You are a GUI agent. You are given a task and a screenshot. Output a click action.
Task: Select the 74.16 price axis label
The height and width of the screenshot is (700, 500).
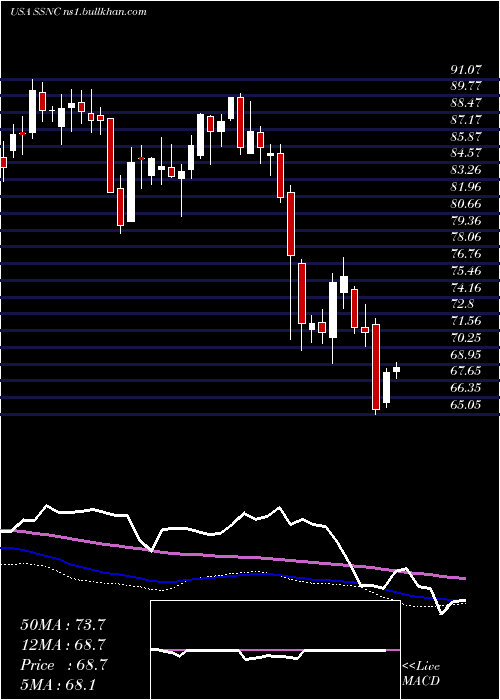tap(466, 287)
